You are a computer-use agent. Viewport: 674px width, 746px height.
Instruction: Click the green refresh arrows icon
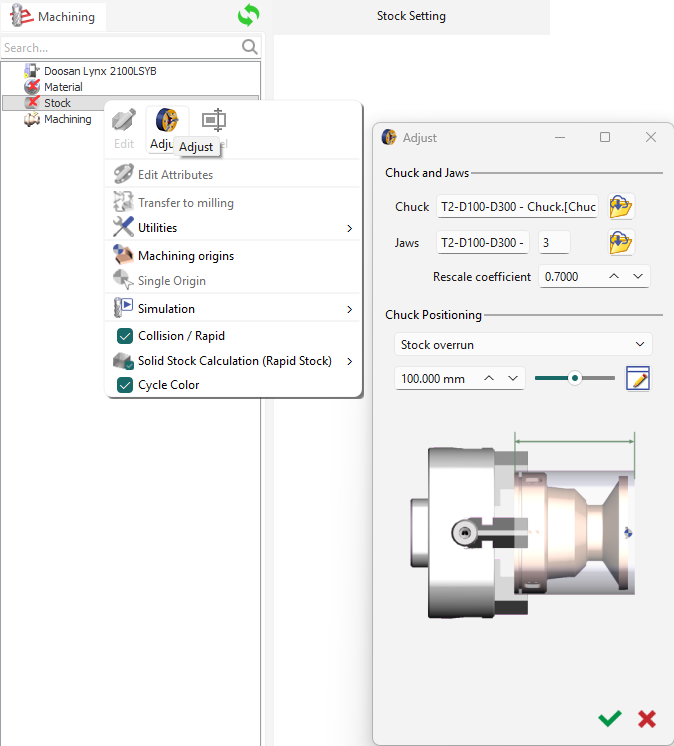tap(248, 16)
